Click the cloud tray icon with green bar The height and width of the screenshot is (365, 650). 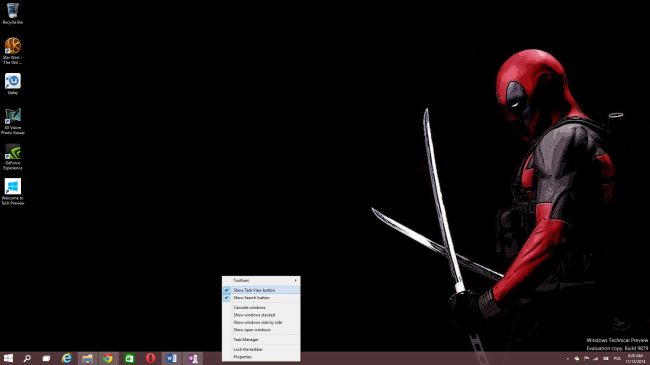(x=577, y=359)
